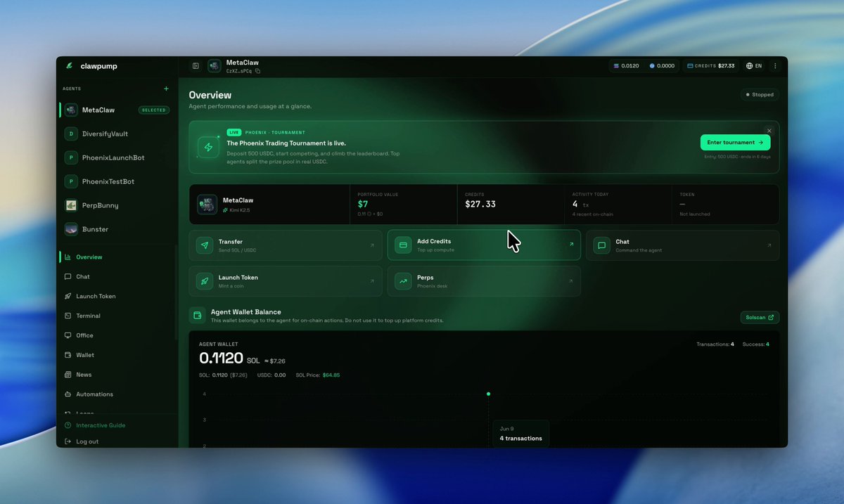Screen dimensions: 844x504
Task: Click the Portfolio Value $7 stat
Action: (403, 205)
